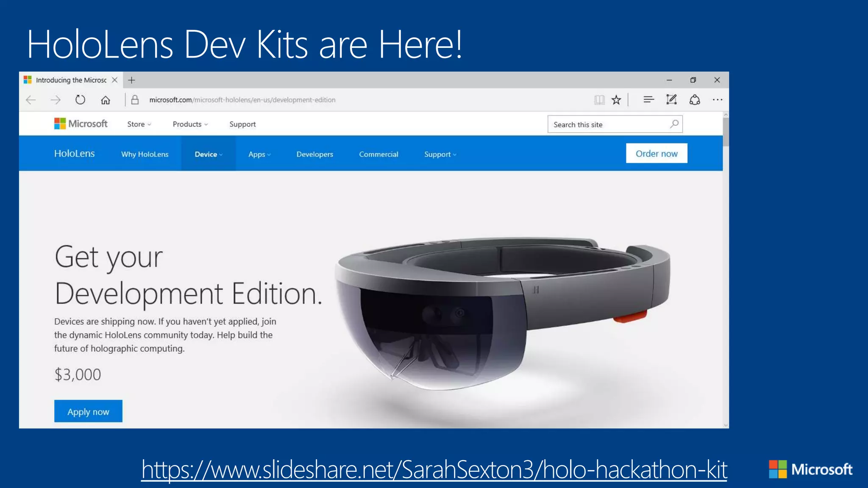Minimize the Edge browser window
868x488 pixels.
669,80
